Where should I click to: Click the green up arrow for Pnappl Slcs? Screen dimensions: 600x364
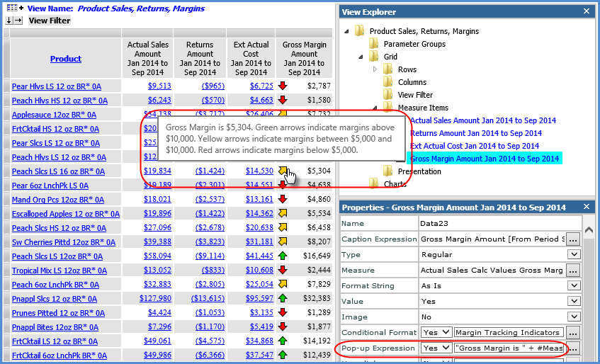tap(283, 298)
